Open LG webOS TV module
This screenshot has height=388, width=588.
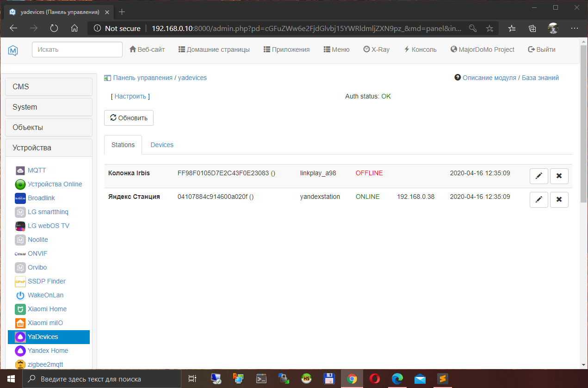coord(48,226)
